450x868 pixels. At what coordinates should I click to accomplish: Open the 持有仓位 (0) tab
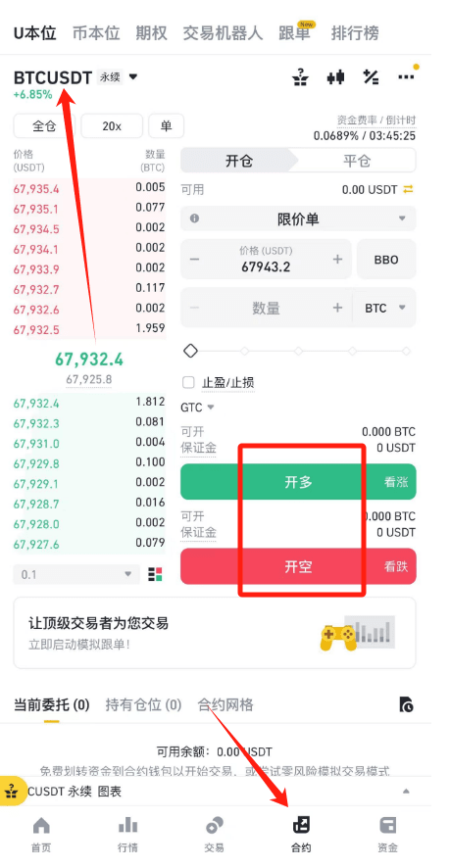(143, 704)
